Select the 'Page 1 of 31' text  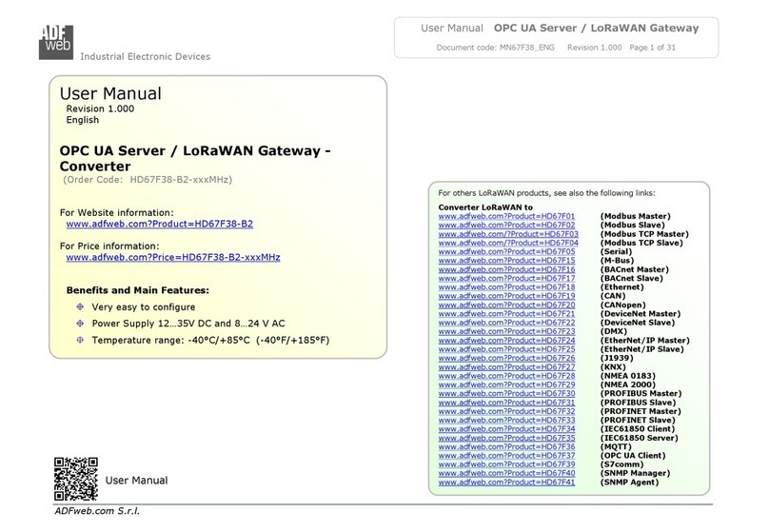pyautogui.click(x=652, y=48)
